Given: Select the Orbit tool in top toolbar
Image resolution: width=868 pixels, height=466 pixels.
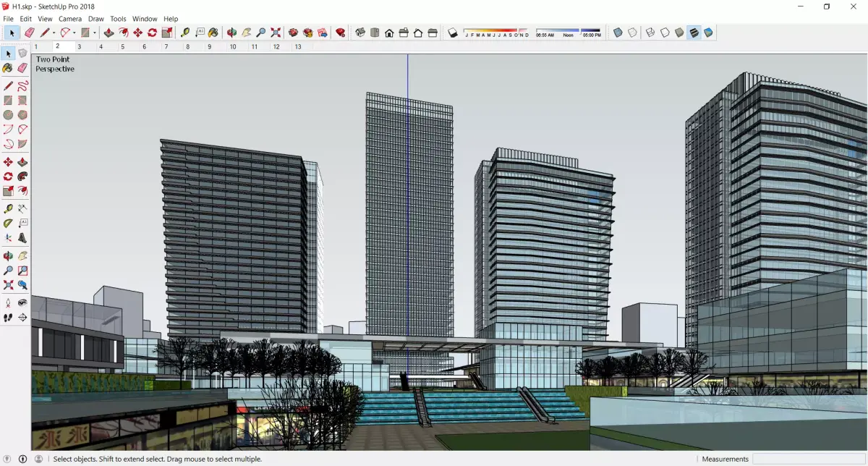Looking at the screenshot, I should [231, 33].
